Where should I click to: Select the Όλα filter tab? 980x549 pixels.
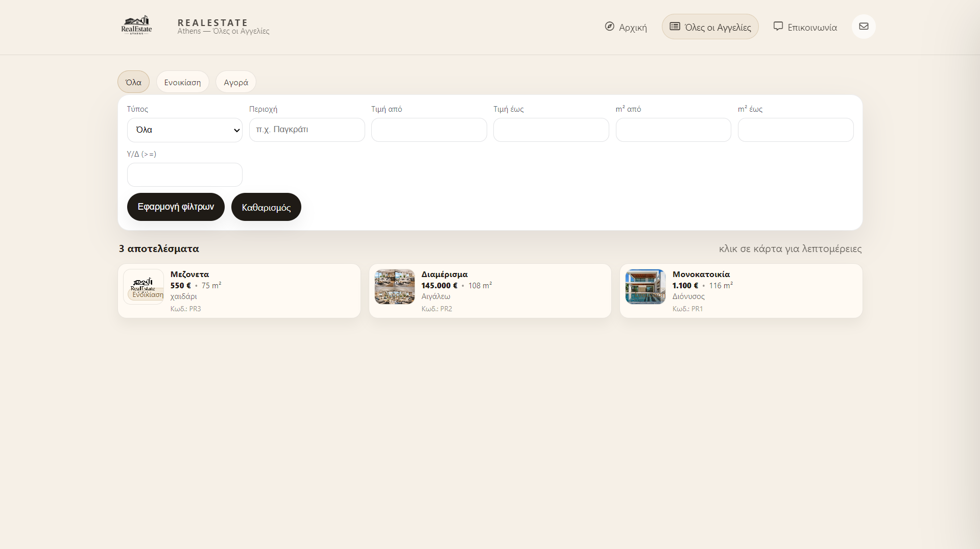coord(133,82)
